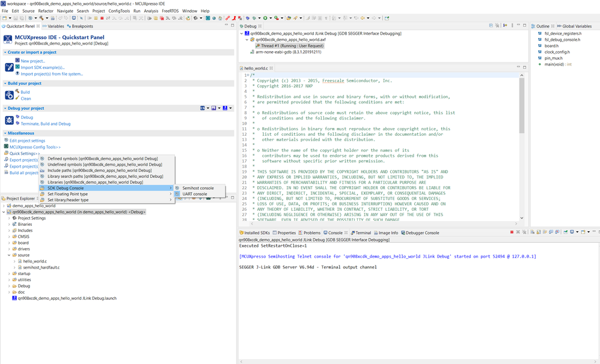Viewport: 600px width, 364px height.
Task: Switch to the Breakpoints tab
Action: coord(80,26)
